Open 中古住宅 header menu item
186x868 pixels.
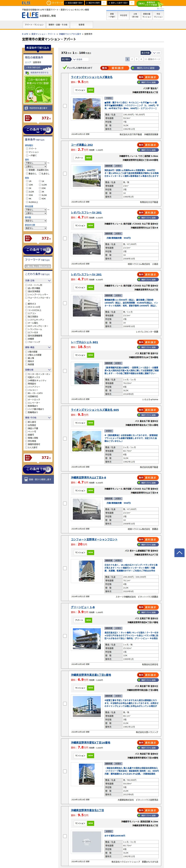(124, 15)
